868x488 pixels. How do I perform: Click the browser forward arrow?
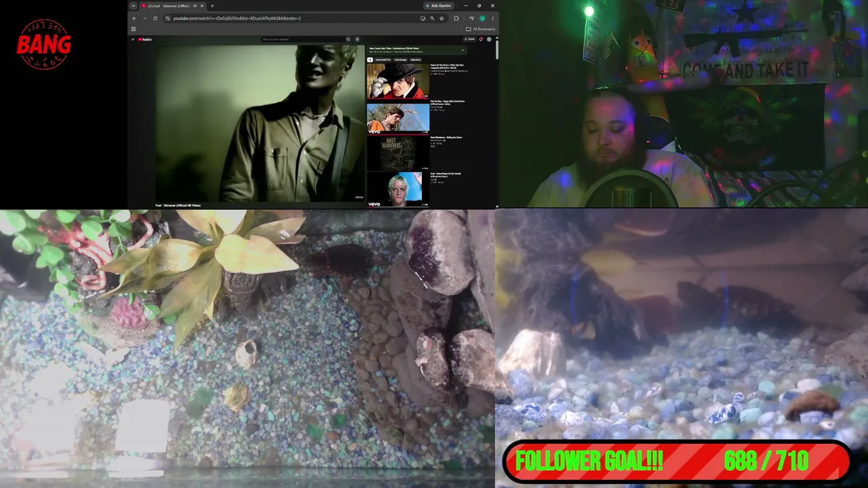[144, 18]
